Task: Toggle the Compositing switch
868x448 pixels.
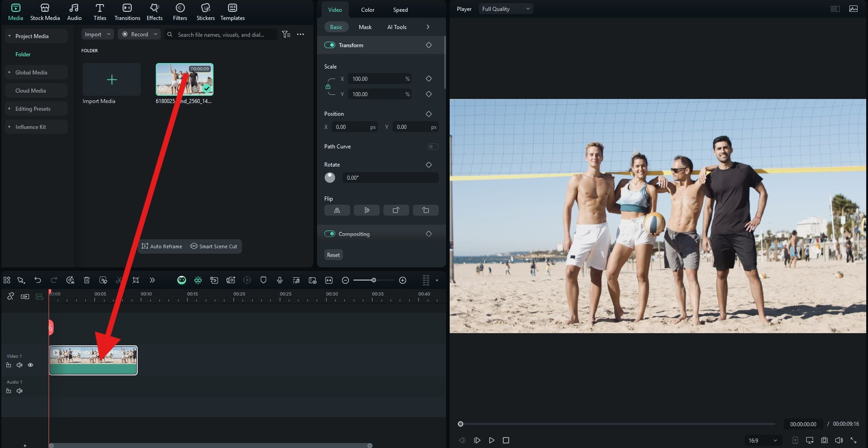Action: (330, 234)
